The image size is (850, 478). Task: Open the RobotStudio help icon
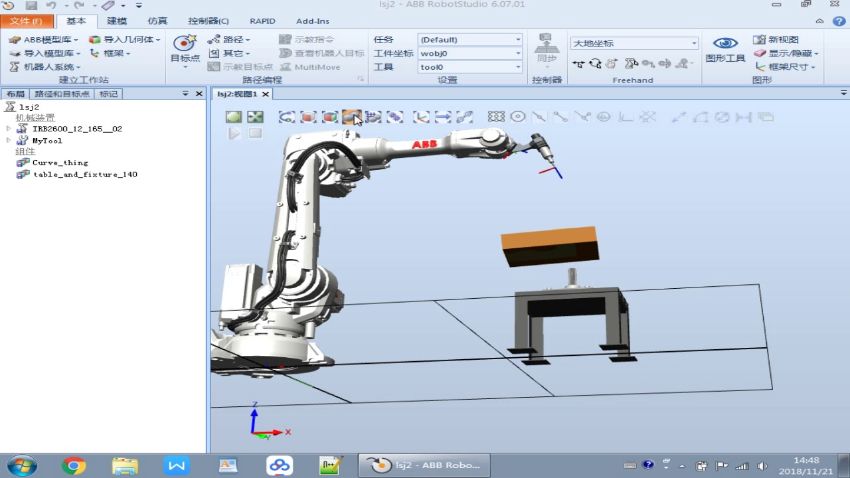(839, 21)
